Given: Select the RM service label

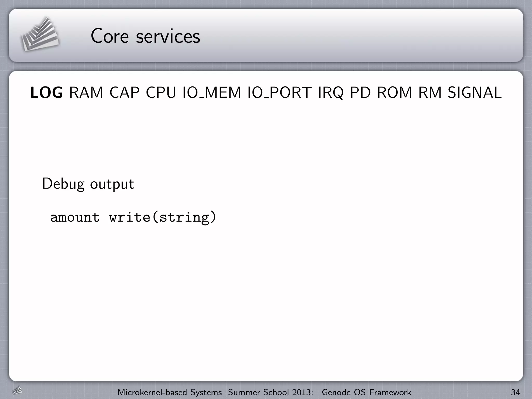Looking at the screenshot, I should tap(430, 92).
